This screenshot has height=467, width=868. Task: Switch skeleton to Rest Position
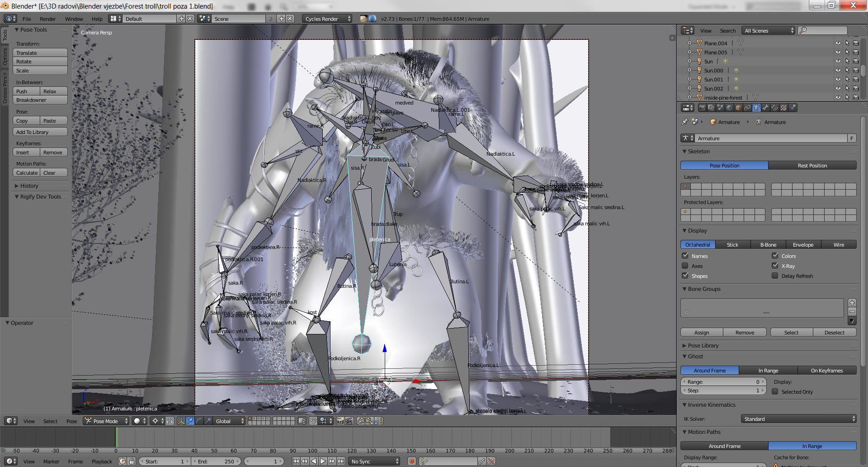(x=812, y=165)
